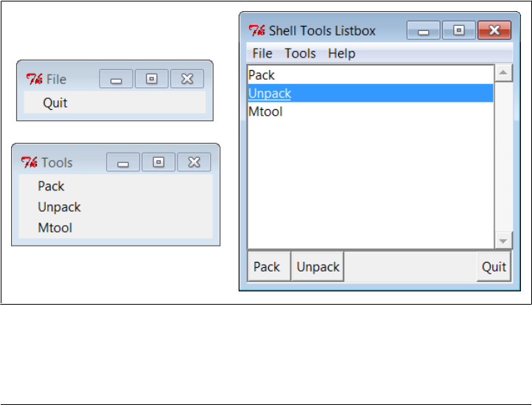Click the Tk feather icon in Shell Tools Listbox title bar

[257, 31]
